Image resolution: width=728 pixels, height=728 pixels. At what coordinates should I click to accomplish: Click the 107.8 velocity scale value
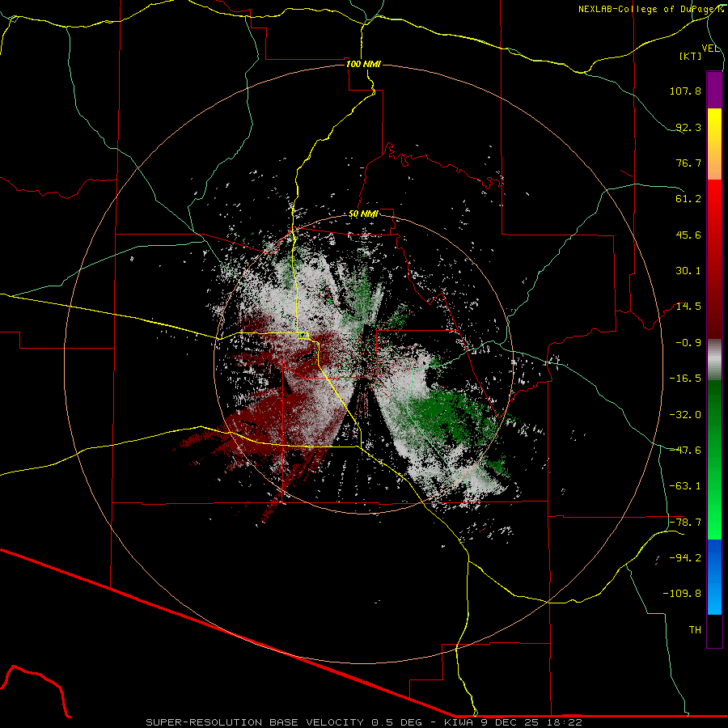[685, 91]
